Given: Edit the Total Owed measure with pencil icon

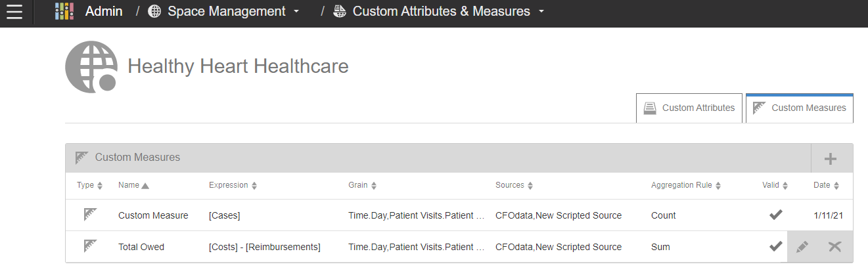Looking at the screenshot, I should click(x=802, y=247).
